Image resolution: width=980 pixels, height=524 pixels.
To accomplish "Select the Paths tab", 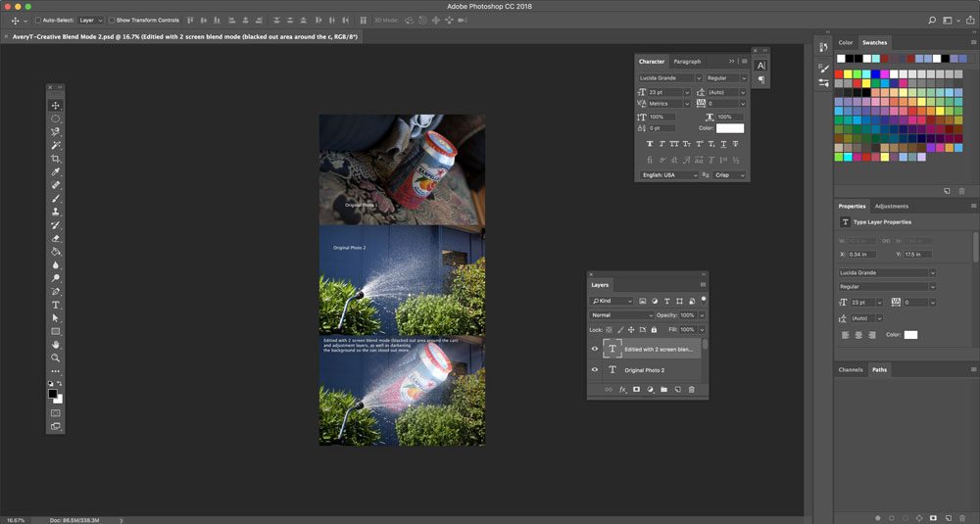I will pyautogui.click(x=879, y=369).
